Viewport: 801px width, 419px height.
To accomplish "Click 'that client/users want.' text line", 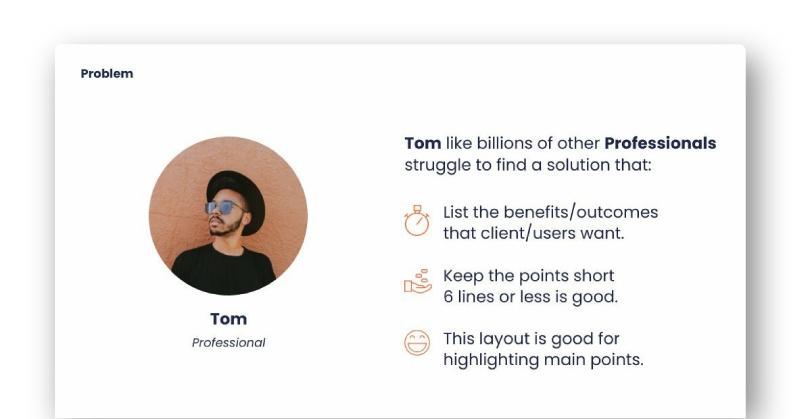I will pos(534,234).
